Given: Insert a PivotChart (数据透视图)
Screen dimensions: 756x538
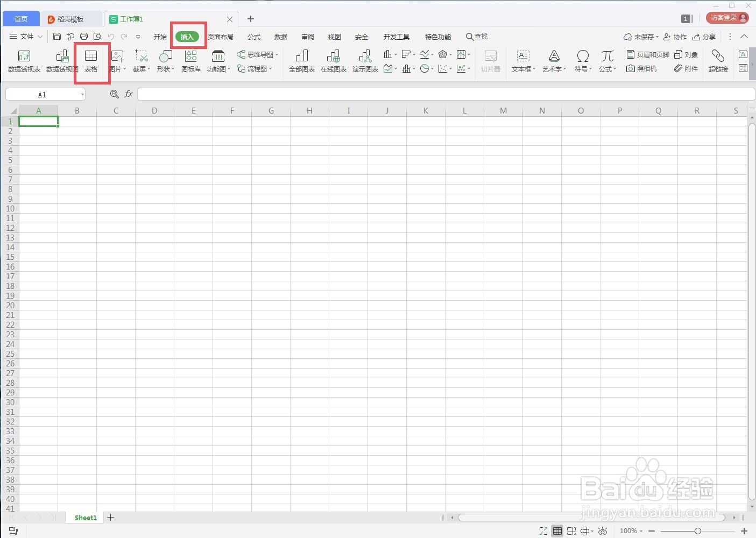Looking at the screenshot, I should 62,61.
